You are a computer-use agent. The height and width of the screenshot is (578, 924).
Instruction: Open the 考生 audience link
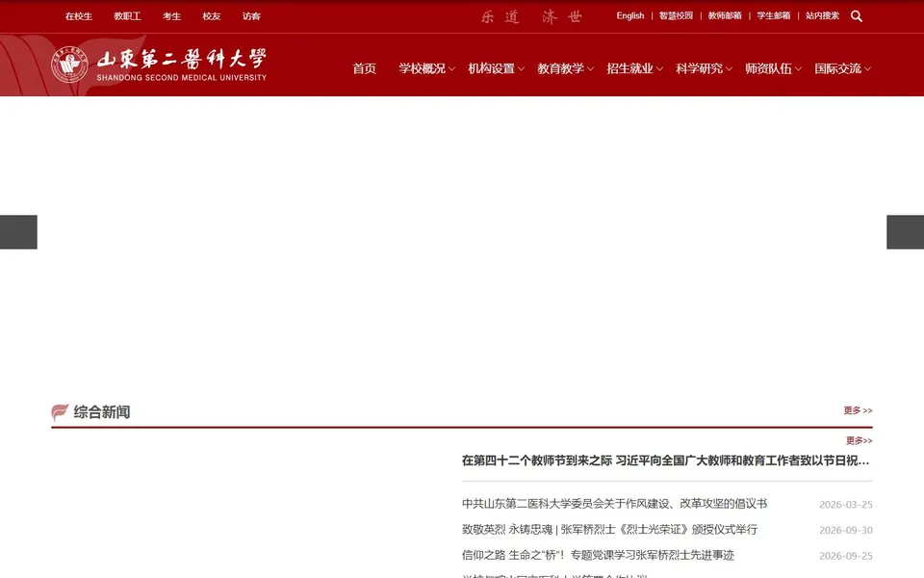coord(172,16)
